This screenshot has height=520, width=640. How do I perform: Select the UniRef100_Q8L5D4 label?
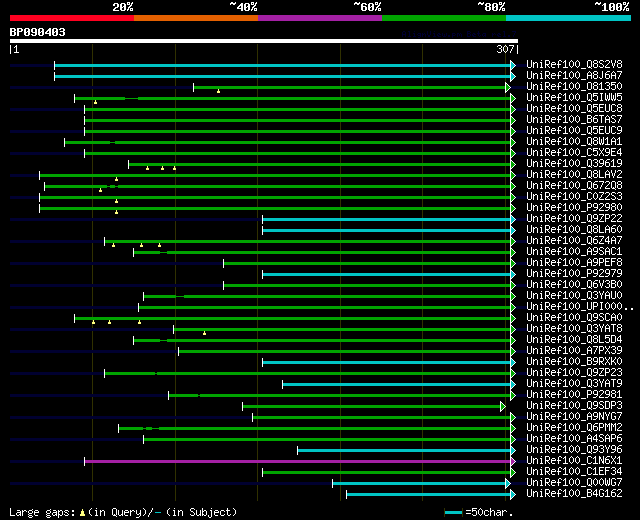click(x=574, y=340)
